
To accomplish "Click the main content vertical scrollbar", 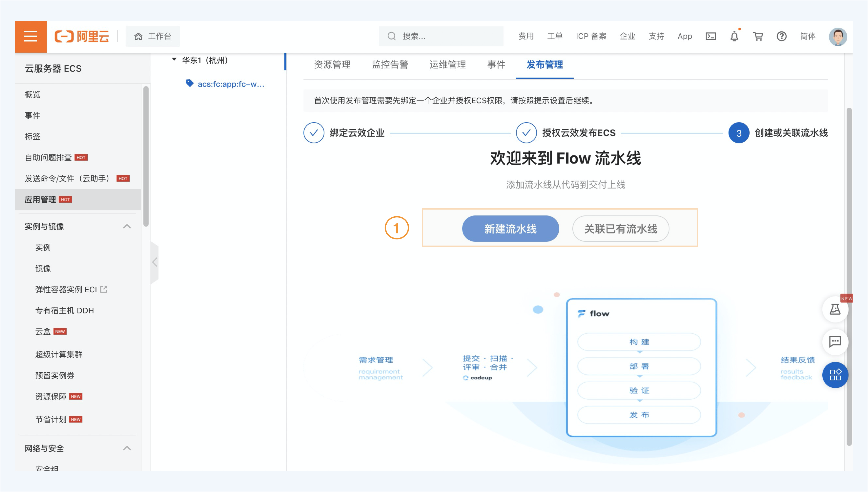I will pos(849,276).
